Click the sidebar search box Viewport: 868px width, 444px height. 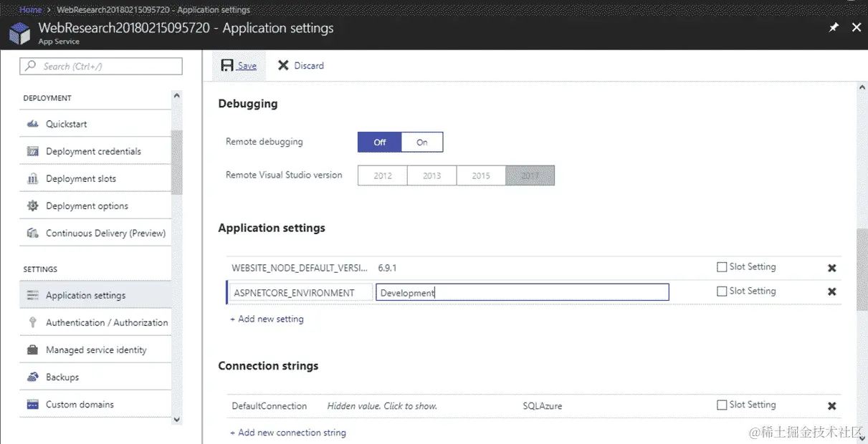coord(101,66)
